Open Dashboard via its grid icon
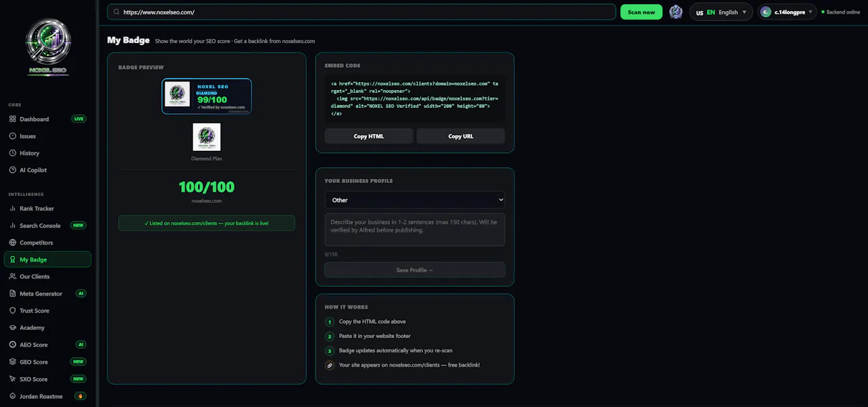The width and height of the screenshot is (868, 407). 13,119
